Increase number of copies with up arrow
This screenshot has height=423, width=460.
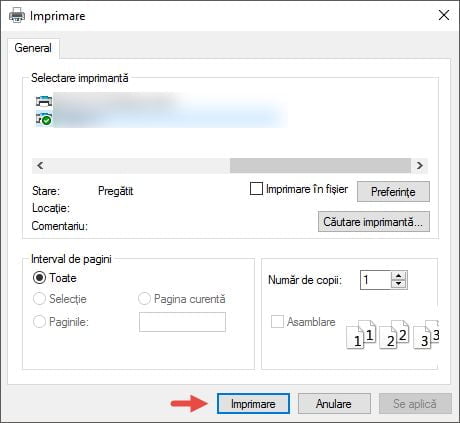click(399, 276)
